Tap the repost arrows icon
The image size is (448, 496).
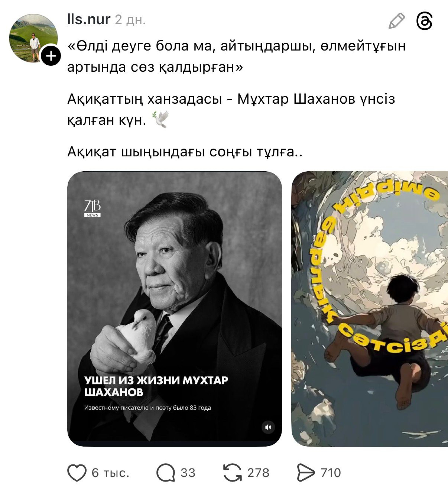(233, 473)
